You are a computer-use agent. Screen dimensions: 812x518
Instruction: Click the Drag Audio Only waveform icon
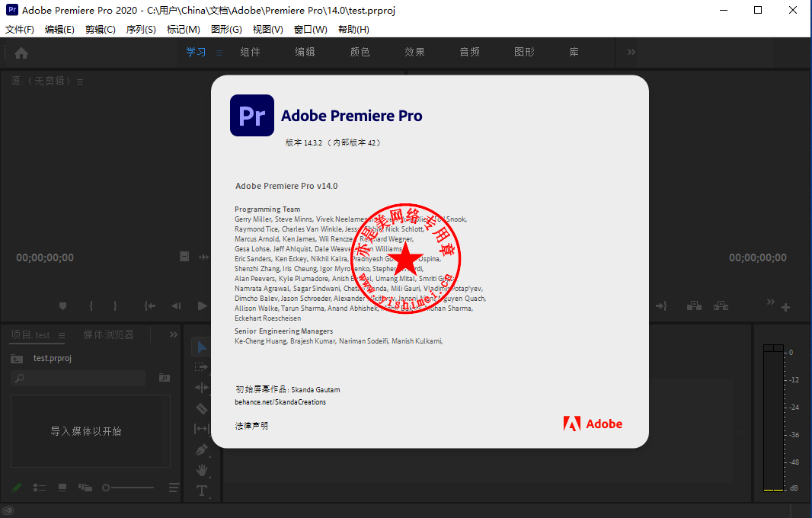point(203,257)
